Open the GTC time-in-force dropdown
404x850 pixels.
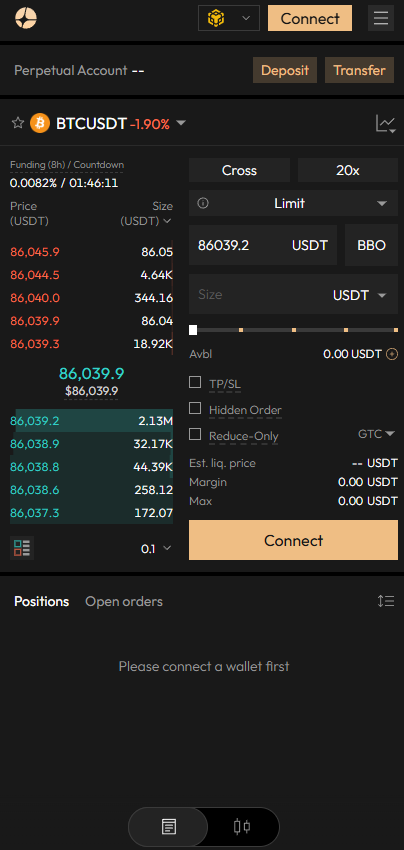tap(377, 434)
